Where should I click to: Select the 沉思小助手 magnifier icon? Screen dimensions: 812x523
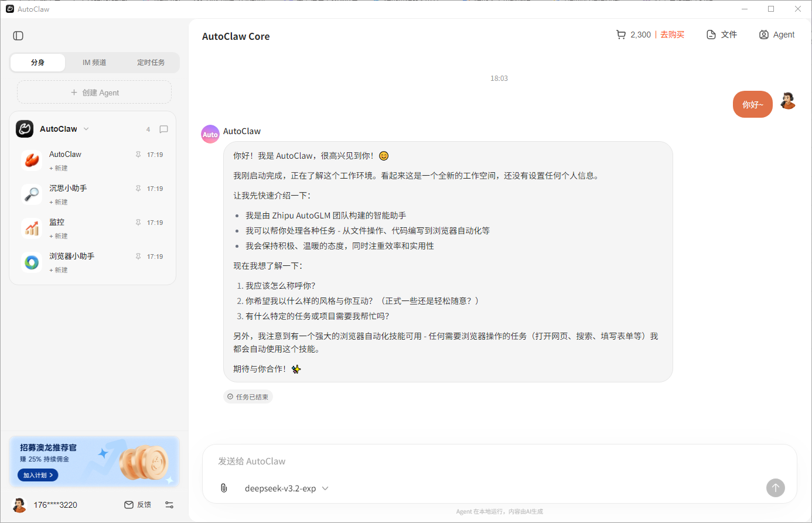coord(32,194)
